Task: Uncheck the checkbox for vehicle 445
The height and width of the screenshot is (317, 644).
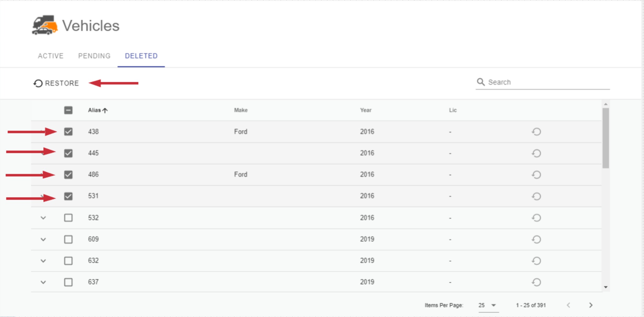Action: (x=68, y=153)
